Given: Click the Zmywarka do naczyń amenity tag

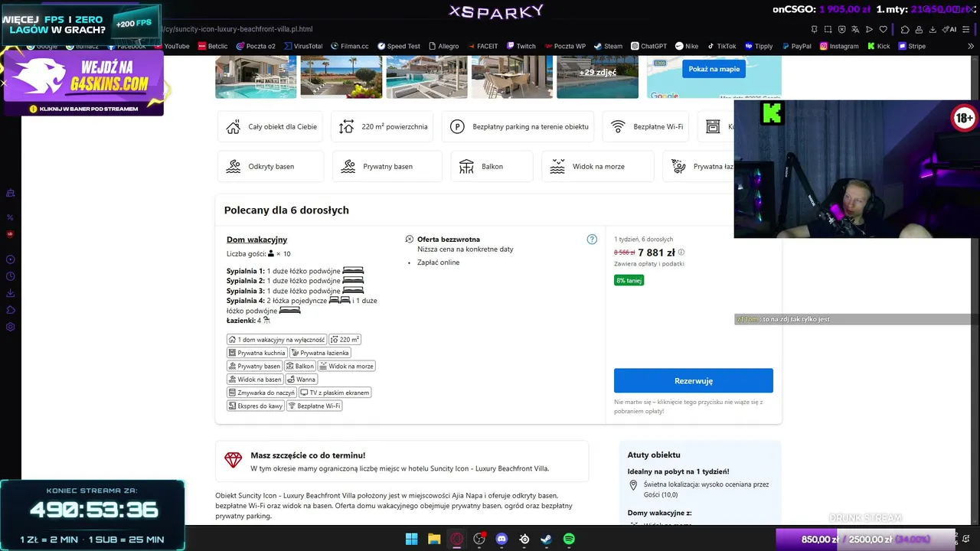Looking at the screenshot, I should [x=261, y=393].
